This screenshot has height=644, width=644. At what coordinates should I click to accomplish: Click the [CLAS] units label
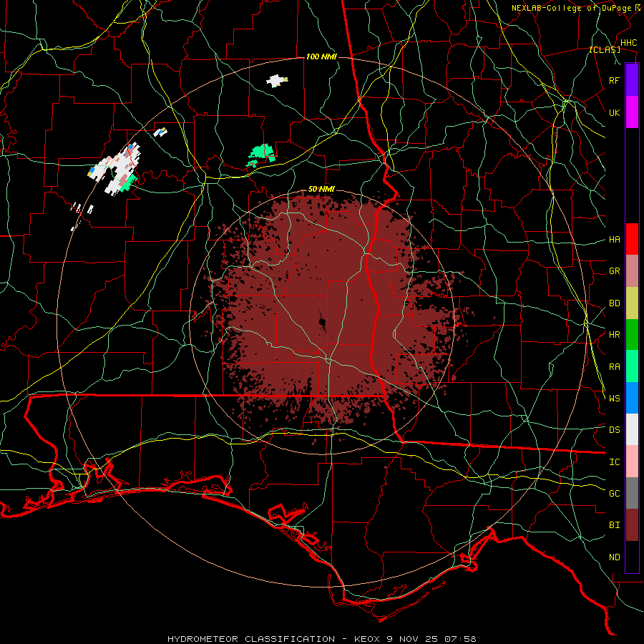[605, 49]
